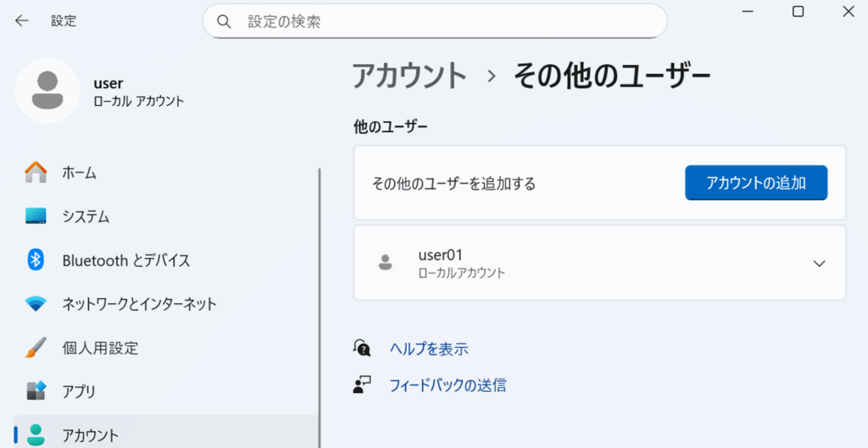This screenshot has height=448, width=868.
Task: Click the Bluetooth icon in sidebar
Action: click(x=36, y=260)
